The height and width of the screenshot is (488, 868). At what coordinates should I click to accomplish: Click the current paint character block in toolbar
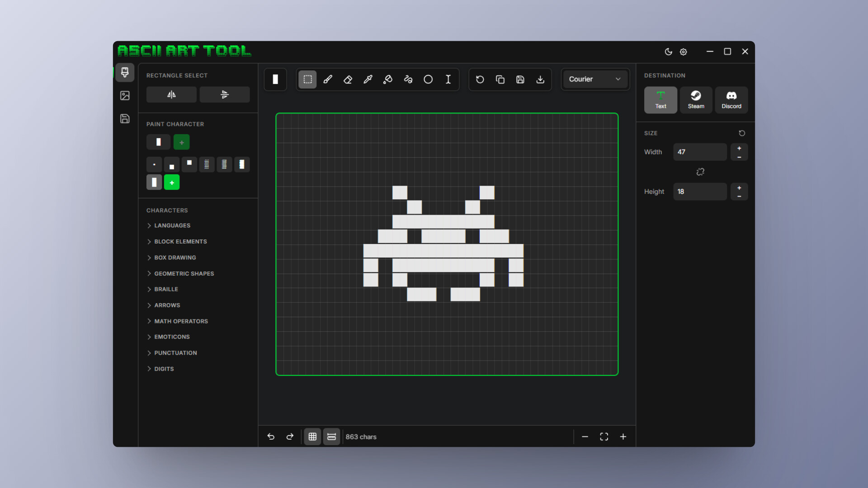[275, 80]
